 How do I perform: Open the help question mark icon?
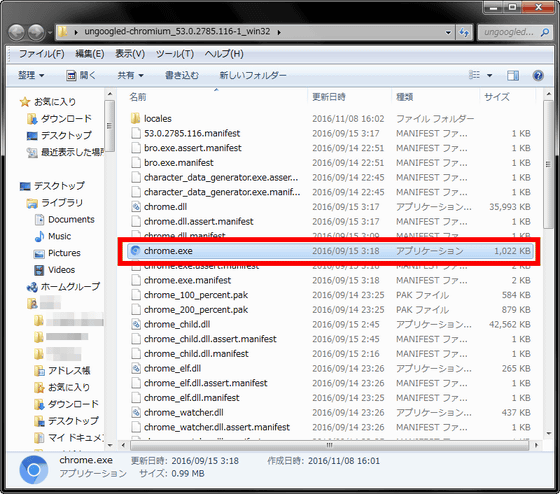(x=538, y=75)
